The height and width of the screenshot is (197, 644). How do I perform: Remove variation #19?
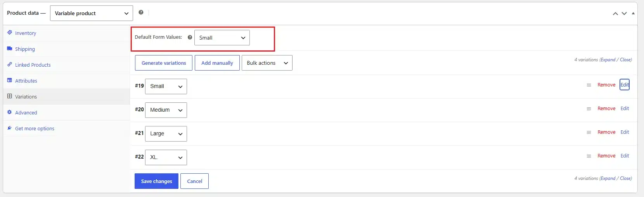(606, 85)
